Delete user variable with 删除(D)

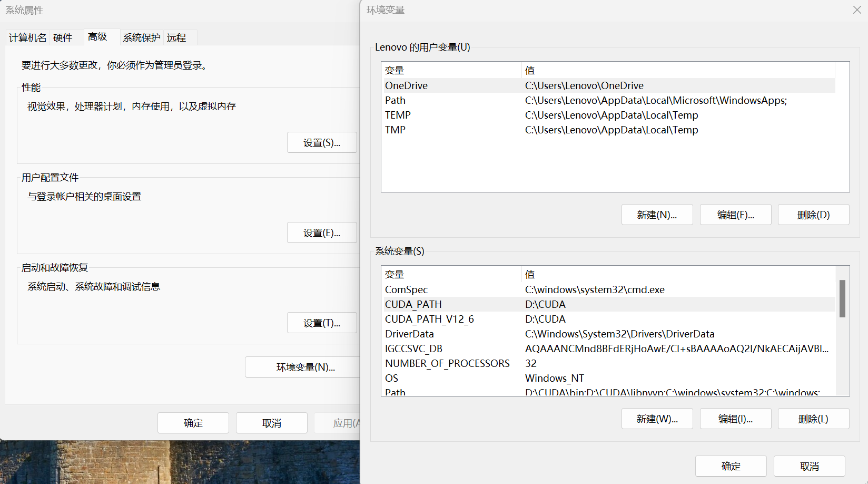814,215
